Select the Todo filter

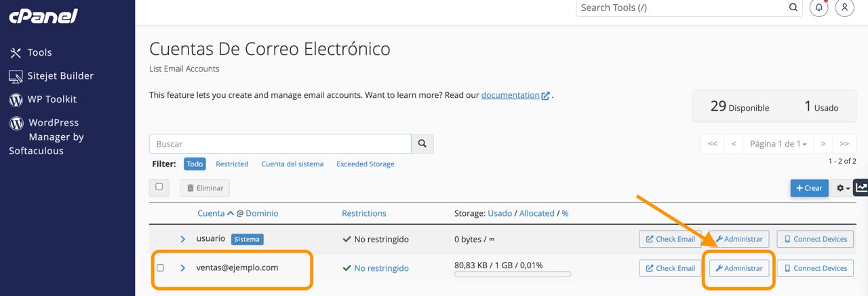195,164
